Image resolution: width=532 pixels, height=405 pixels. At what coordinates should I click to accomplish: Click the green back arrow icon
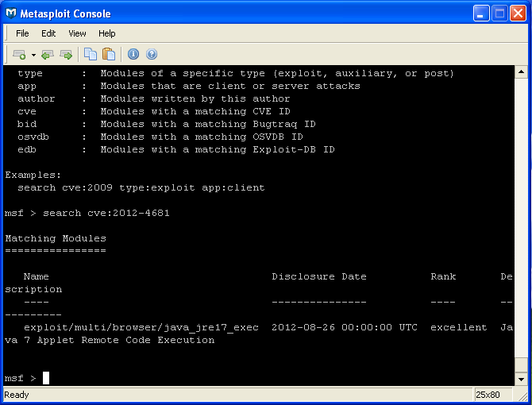[47, 54]
